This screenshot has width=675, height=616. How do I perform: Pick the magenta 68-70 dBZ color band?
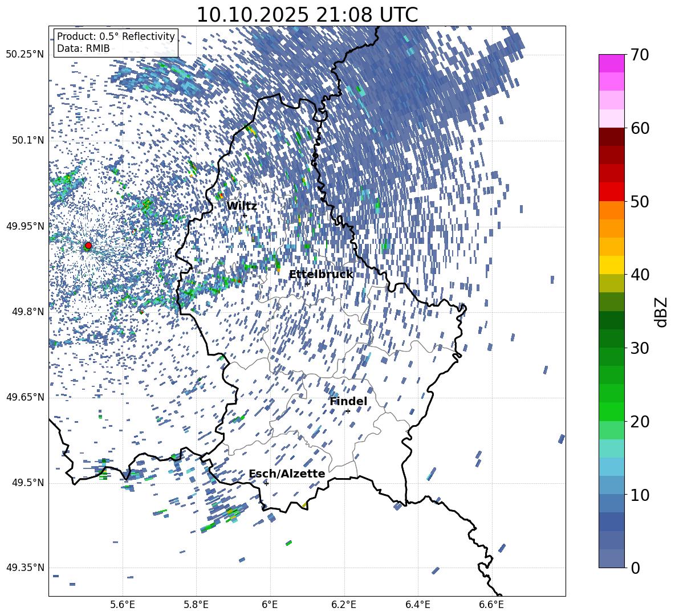point(611,64)
